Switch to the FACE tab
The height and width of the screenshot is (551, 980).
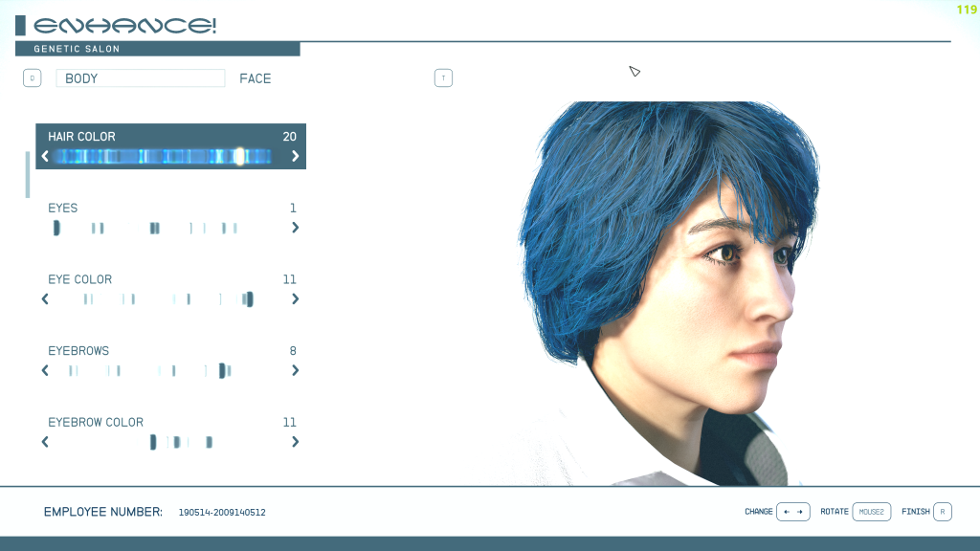coord(255,78)
